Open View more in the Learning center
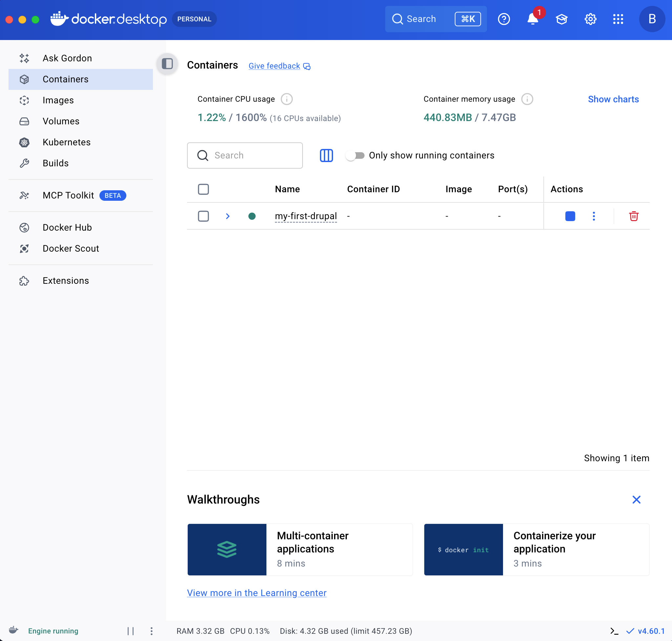 pos(256,593)
